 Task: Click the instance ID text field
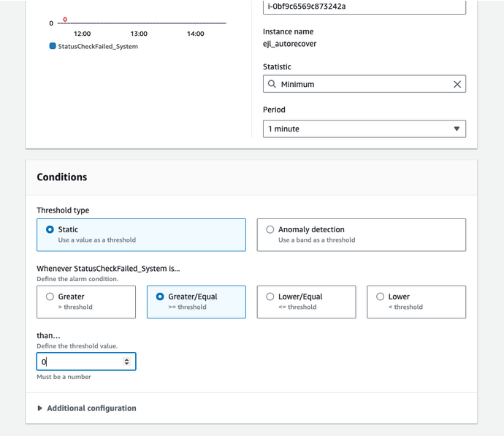pyautogui.click(x=364, y=7)
